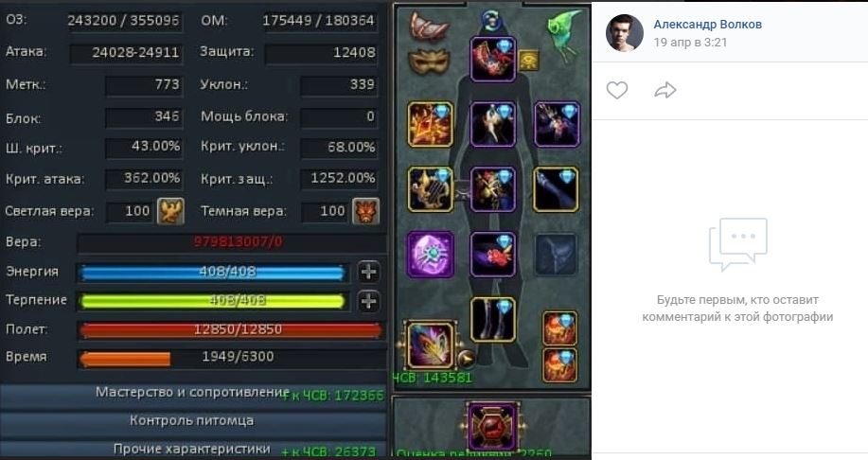Click the purple spider gem equipment slot

tap(430, 254)
